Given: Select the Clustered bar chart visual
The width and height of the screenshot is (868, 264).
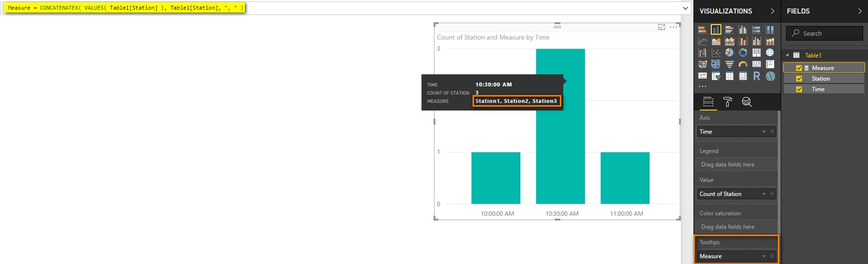Looking at the screenshot, I should pos(730,29).
